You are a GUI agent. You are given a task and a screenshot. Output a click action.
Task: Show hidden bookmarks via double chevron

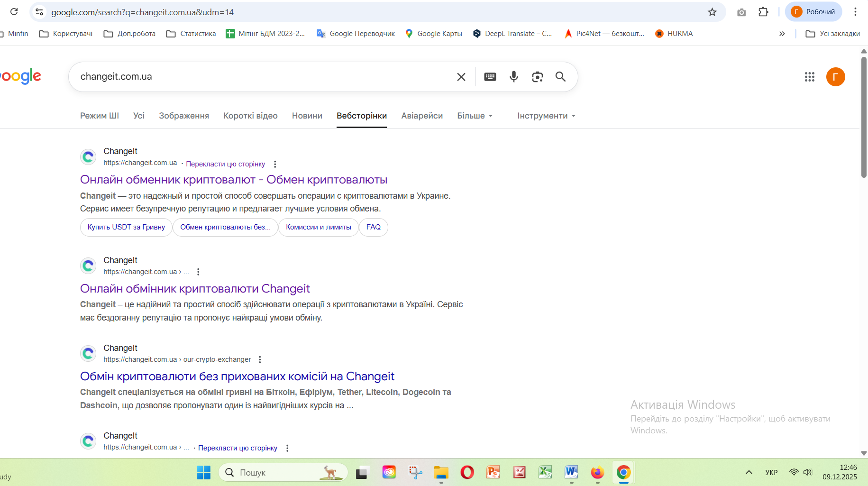click(782, 34)
